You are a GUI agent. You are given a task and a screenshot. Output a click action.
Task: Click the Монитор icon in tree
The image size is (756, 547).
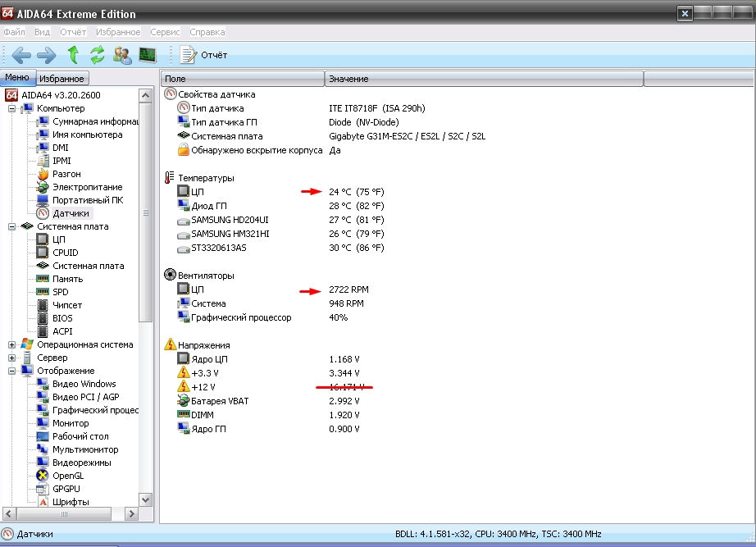click(43, 423)
